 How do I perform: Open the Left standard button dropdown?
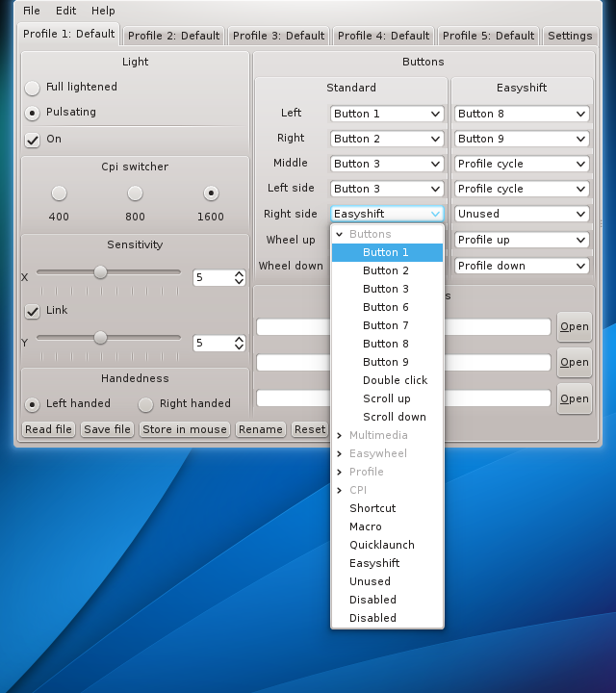point(387,114)
